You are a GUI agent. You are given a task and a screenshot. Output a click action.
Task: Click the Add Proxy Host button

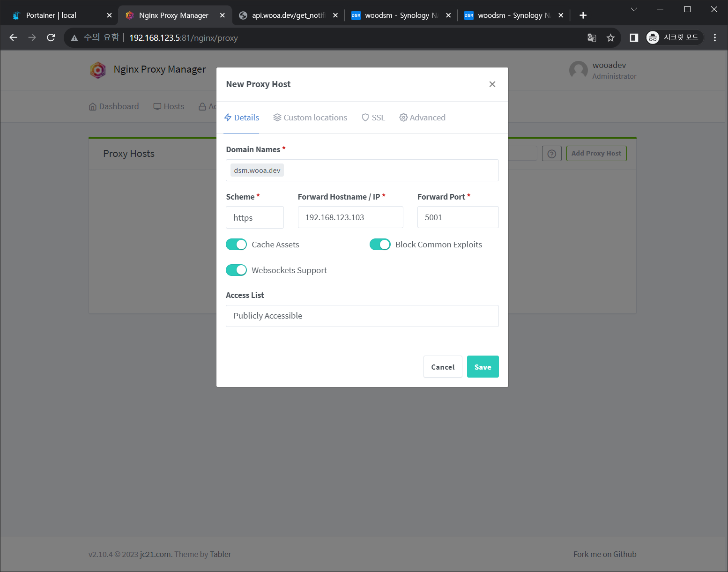596,154
